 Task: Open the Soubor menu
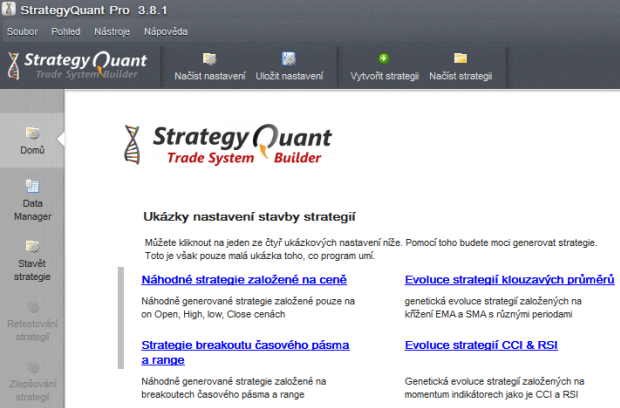tap(22, 32)
